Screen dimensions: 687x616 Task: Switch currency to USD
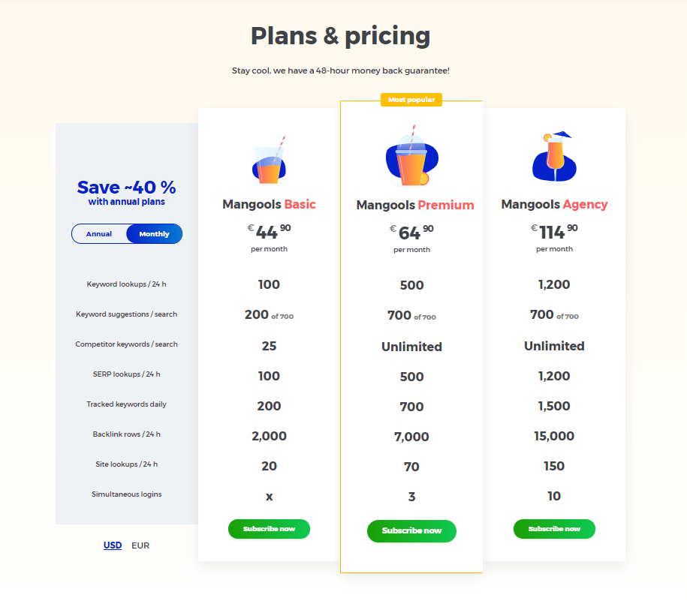coord(113,545)
